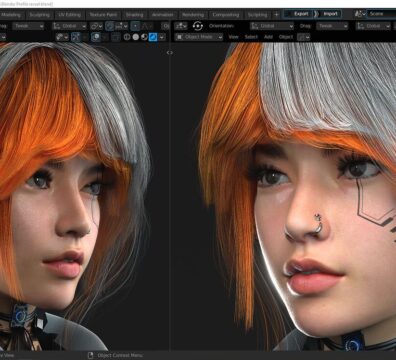Toggle X-ray display button
The image size is (396, 360).
(x=116, y=37)
